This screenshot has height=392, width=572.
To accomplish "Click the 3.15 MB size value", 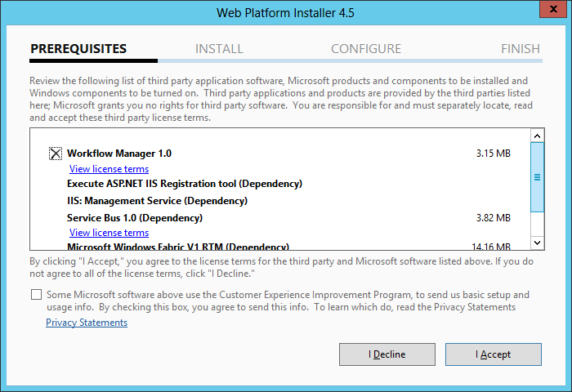I will point(494,154).
